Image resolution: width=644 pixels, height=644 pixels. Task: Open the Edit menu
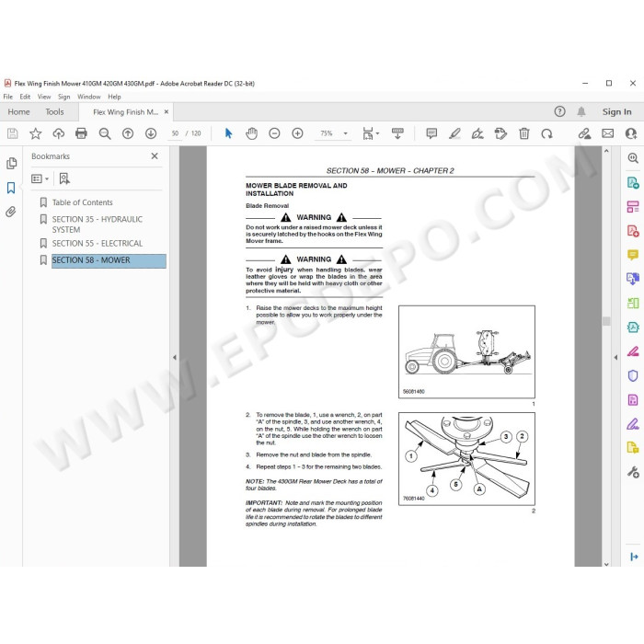(x=25, y=97)
